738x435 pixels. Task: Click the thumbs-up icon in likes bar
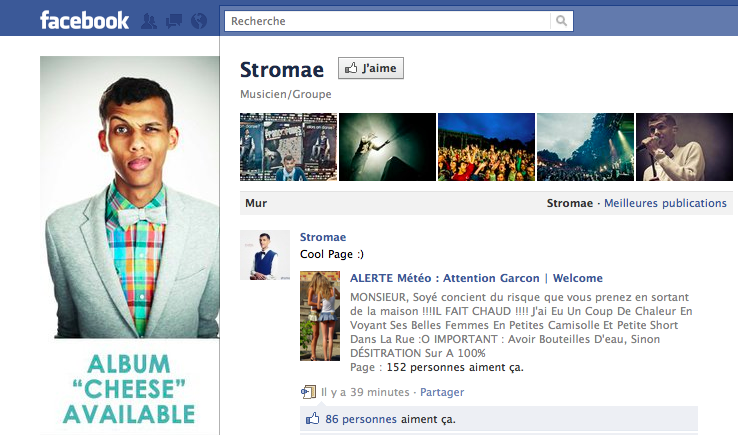[313, 419]
